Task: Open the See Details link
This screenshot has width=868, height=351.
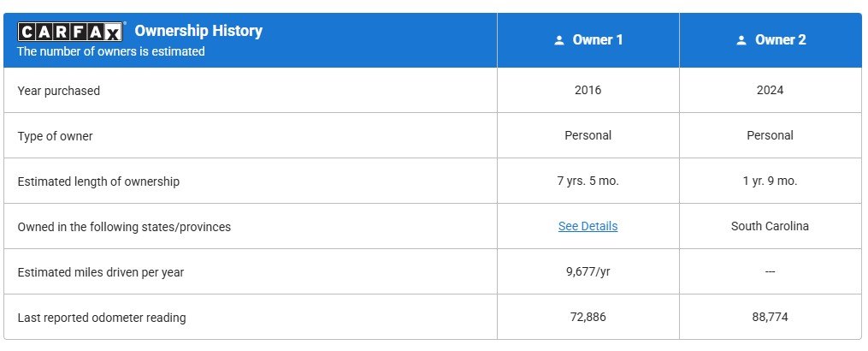Action: [588, 227]
